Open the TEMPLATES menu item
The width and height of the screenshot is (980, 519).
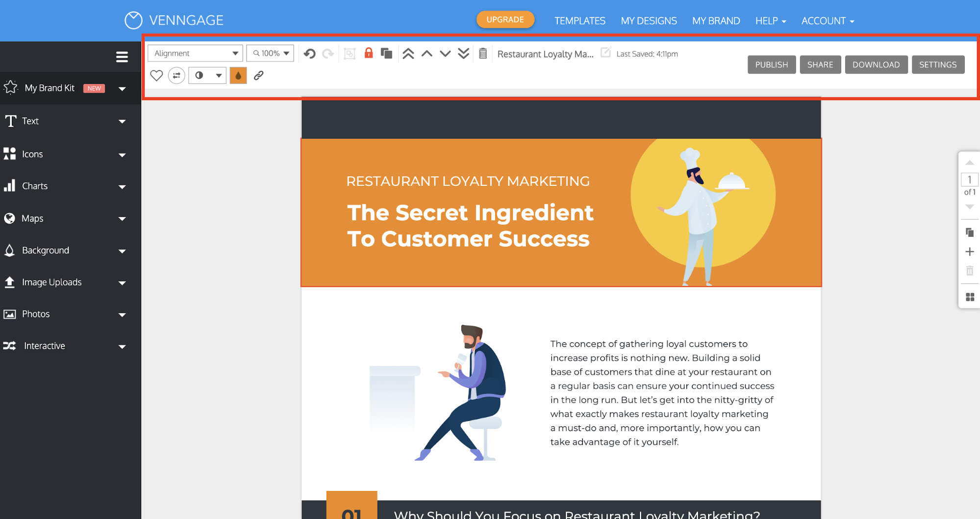(x=580, y=21)
